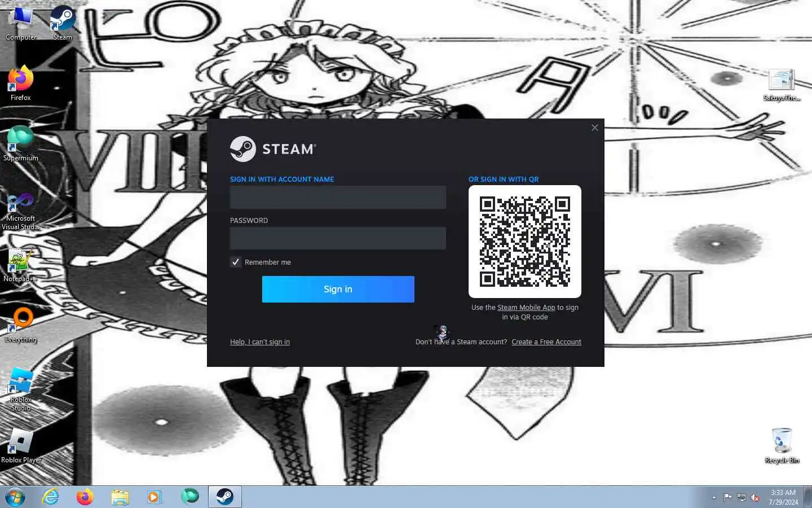Open the Steam Mobile App link
The height and width of the screenshot is (508, 812).
(526, 308)
